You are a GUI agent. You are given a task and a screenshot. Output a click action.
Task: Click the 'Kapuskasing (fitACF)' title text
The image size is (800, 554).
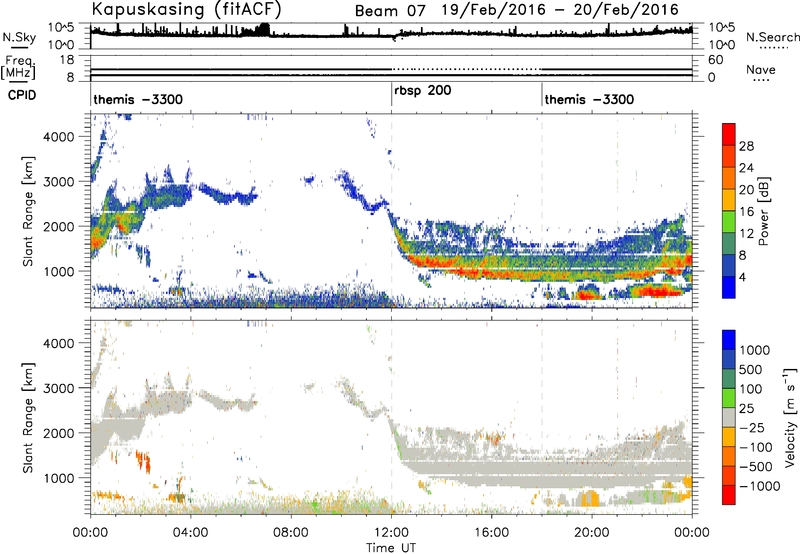coord(186,9)
